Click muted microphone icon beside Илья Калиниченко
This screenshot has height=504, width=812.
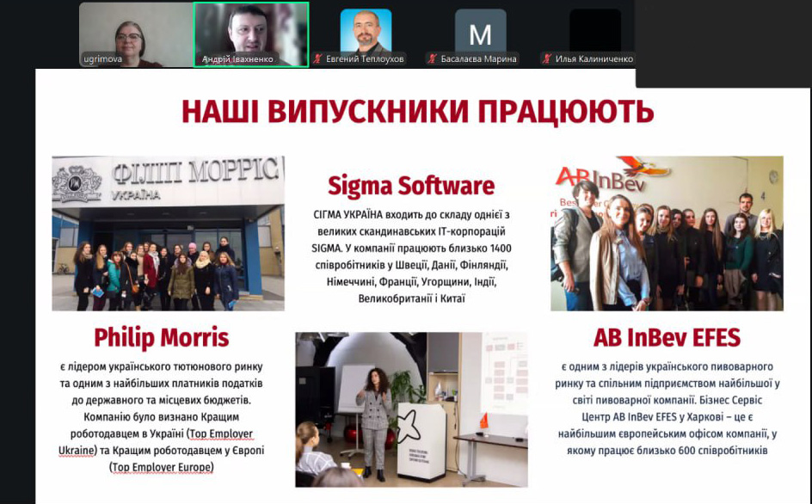(547, 59)
